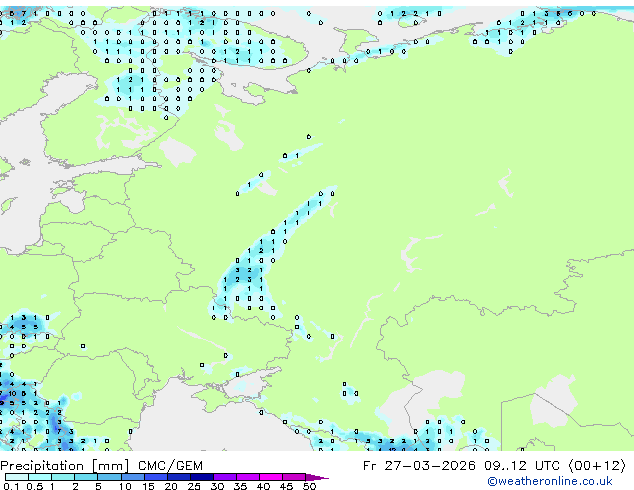Pick the 10–15 mm legend swatch
This screenshot has height=490, width=634.
pos(132,477)
